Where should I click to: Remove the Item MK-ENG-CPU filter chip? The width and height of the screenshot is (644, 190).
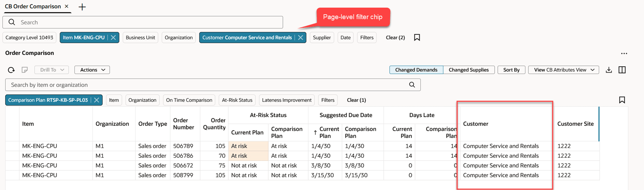click(113, 38)
